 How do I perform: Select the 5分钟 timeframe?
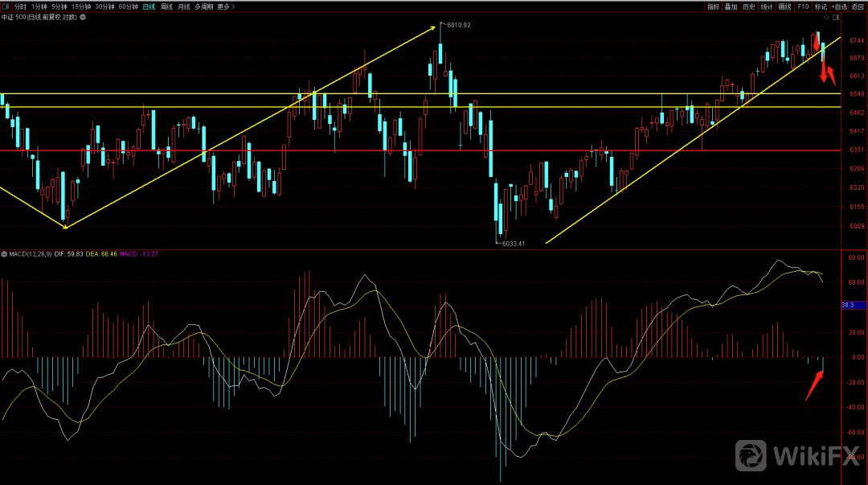pyautogui.click(x=59, y=6)
